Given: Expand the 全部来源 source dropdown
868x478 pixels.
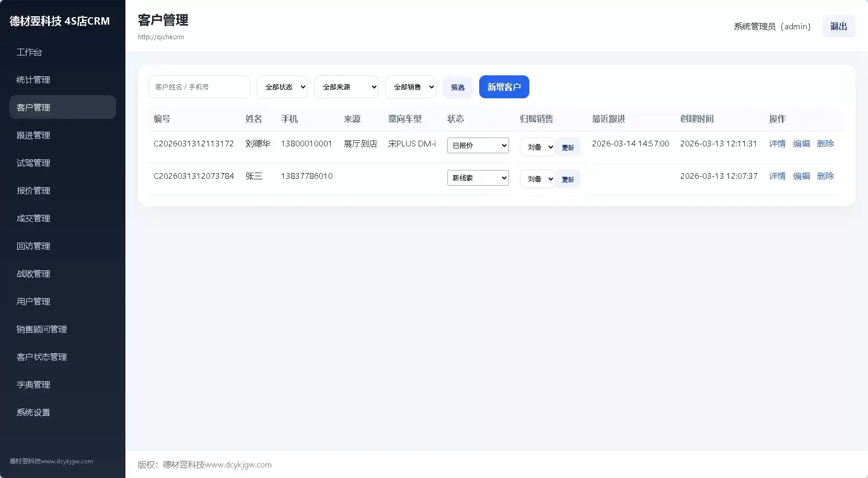Looking at the screenshot, I should 346,87.
